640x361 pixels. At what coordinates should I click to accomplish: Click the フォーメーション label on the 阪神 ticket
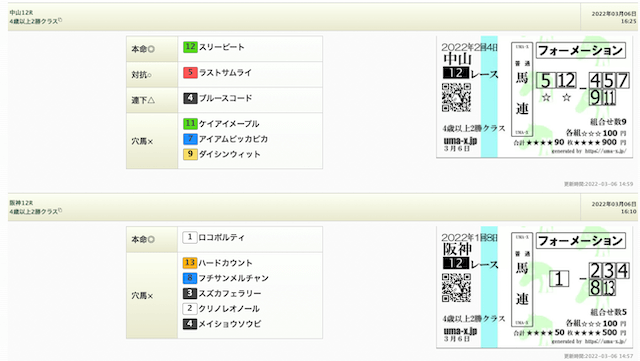580,241
